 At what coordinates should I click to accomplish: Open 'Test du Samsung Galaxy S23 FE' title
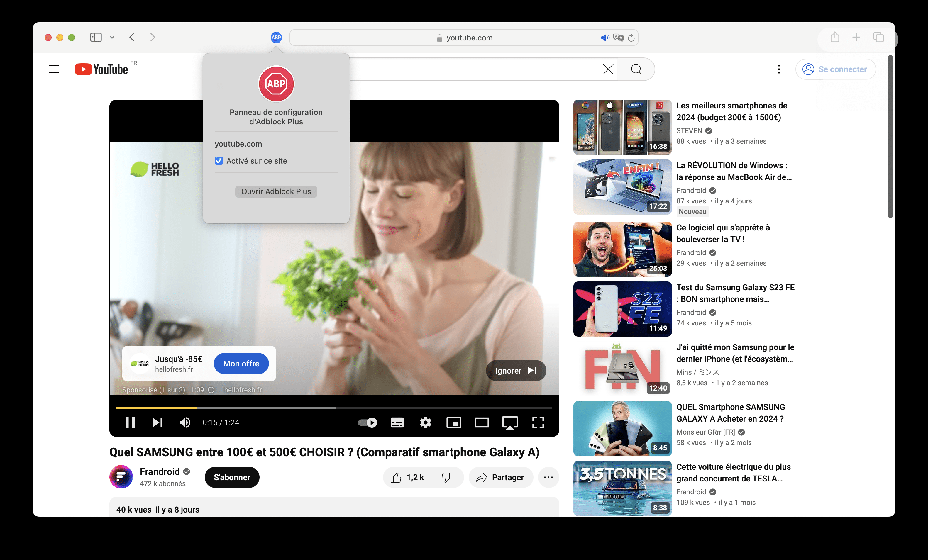tap(735, 293)
